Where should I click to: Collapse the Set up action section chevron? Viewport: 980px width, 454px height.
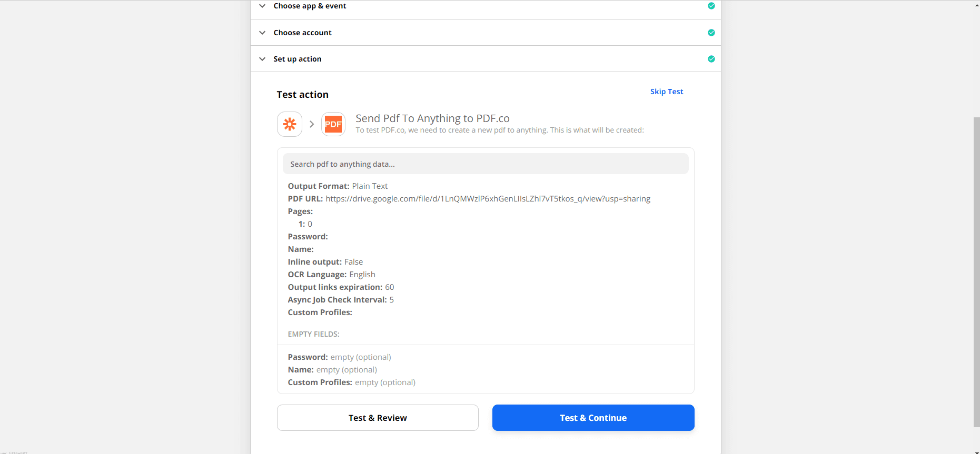tap(262, 58)
